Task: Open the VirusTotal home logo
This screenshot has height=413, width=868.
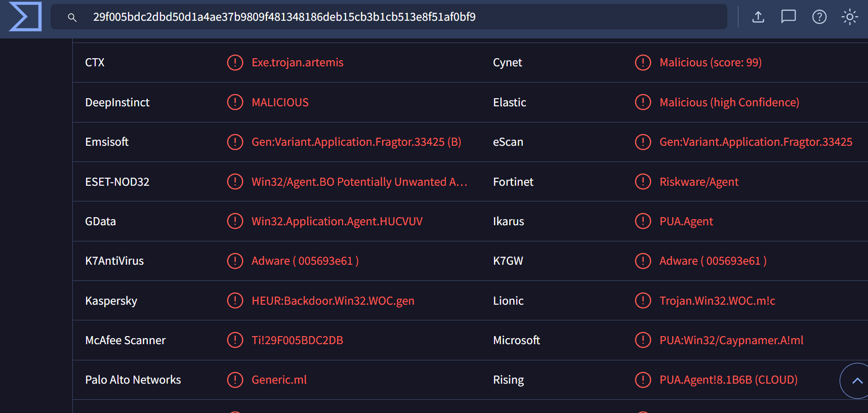Action: (x=25, y=17)
